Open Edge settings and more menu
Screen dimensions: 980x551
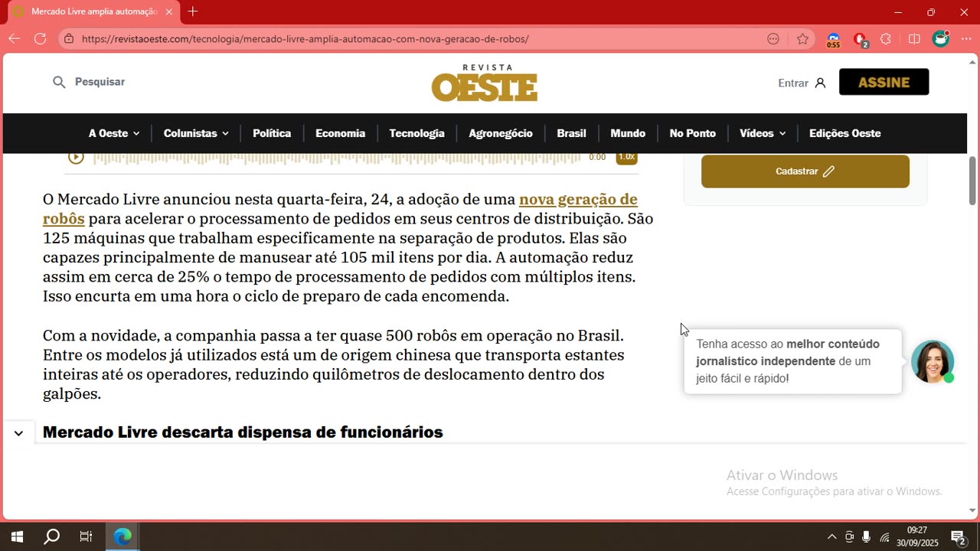click(966, 39)
